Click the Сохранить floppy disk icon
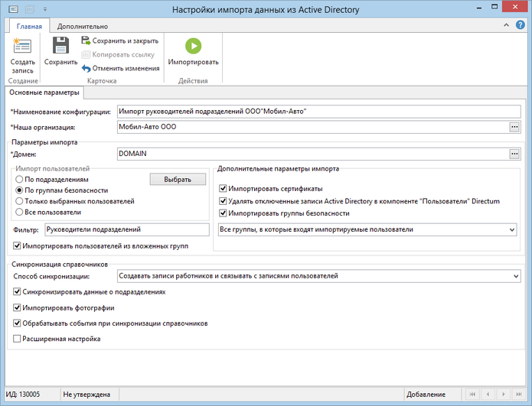The image size is (532, 406). 60,45
